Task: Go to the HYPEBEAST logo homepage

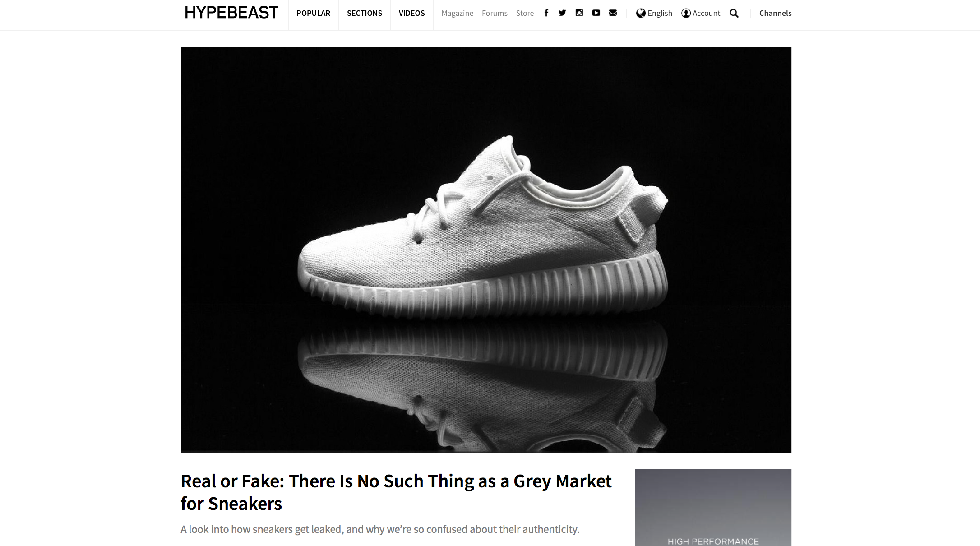Action: tap(231, 13)
